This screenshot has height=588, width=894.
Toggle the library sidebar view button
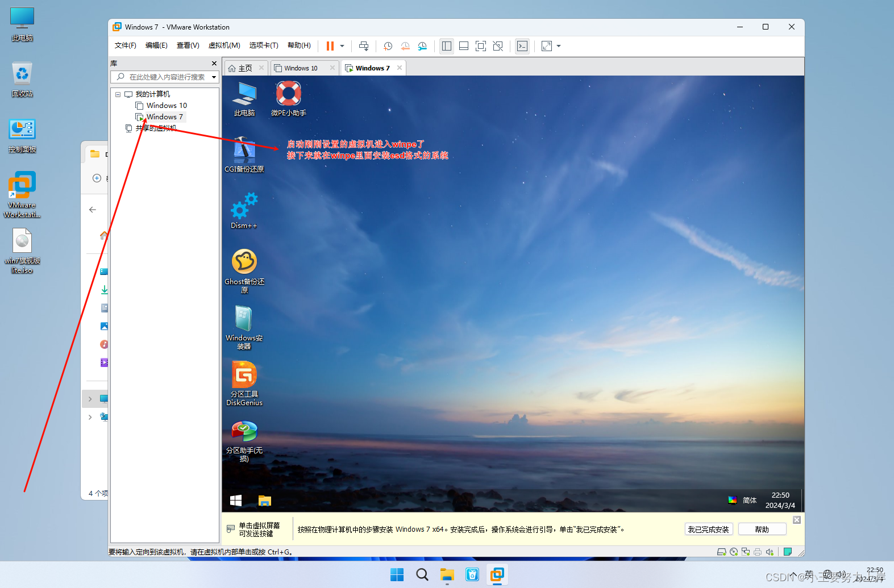click(447, 46)
